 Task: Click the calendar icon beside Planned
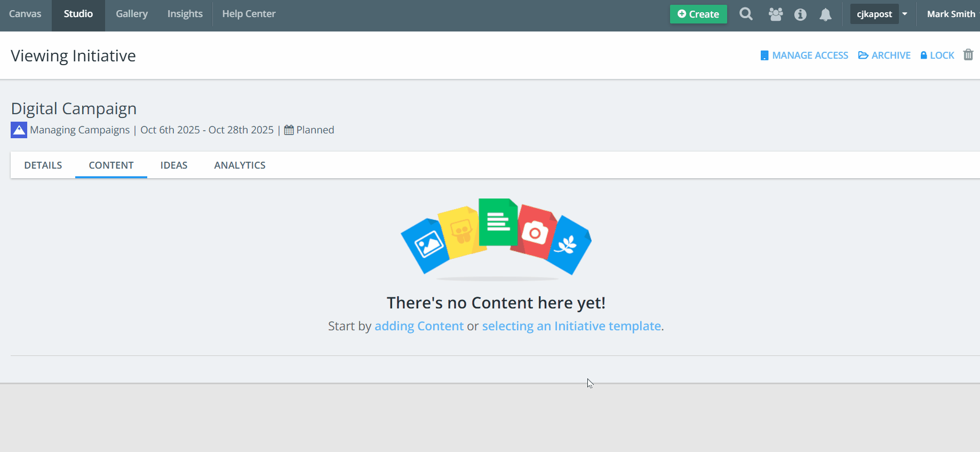(289, 130)
